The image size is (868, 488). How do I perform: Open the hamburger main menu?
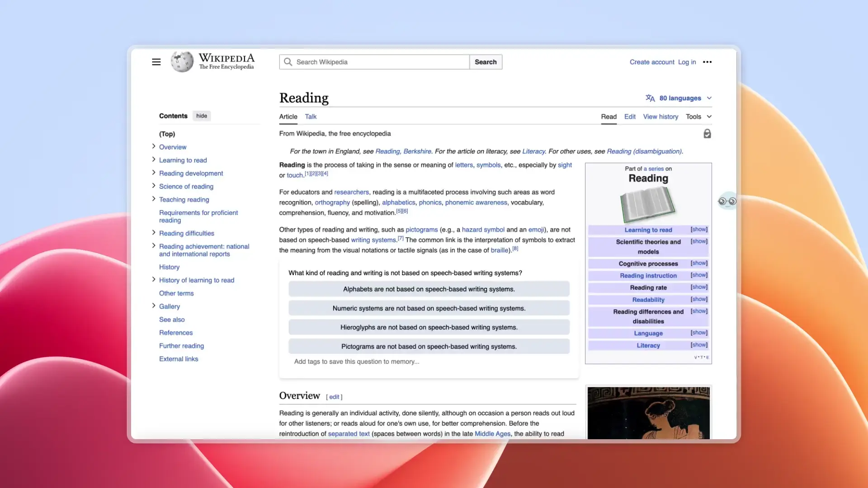pyautogui.click(x=156, y=62)
